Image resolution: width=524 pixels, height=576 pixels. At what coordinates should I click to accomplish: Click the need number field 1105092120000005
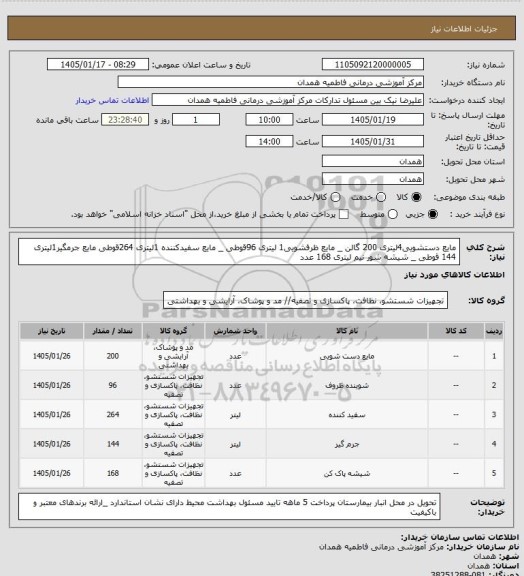click(373, 64)
